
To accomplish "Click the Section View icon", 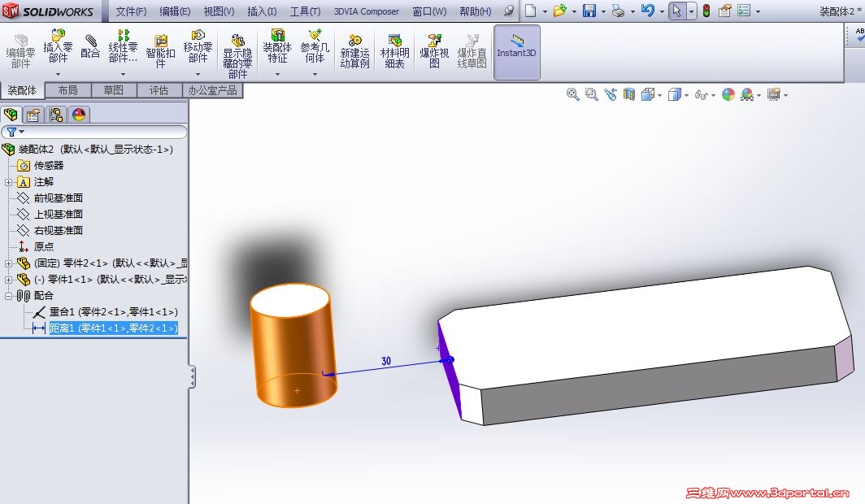I will click(x=629, y=94).
